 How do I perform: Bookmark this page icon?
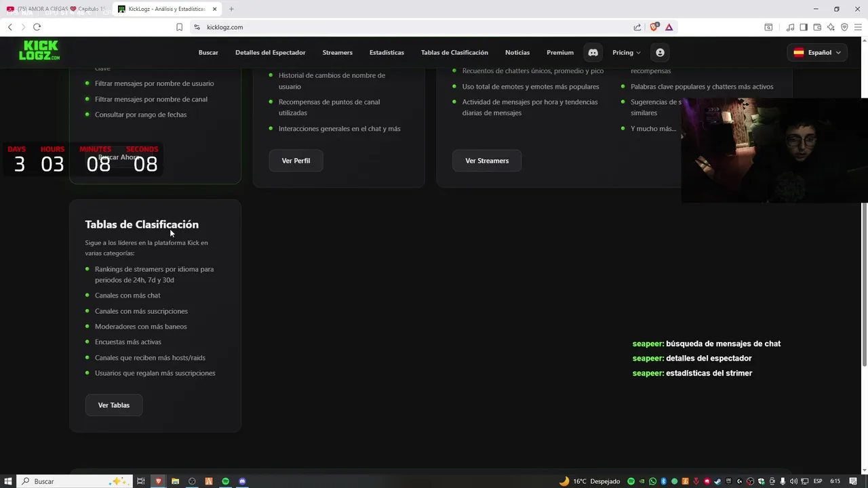[179, 27]
